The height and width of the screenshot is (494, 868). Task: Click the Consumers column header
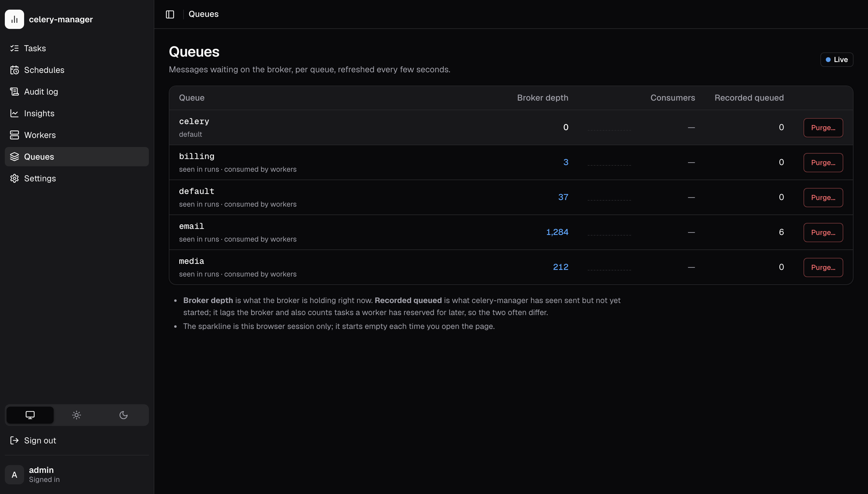coord(672,98)
